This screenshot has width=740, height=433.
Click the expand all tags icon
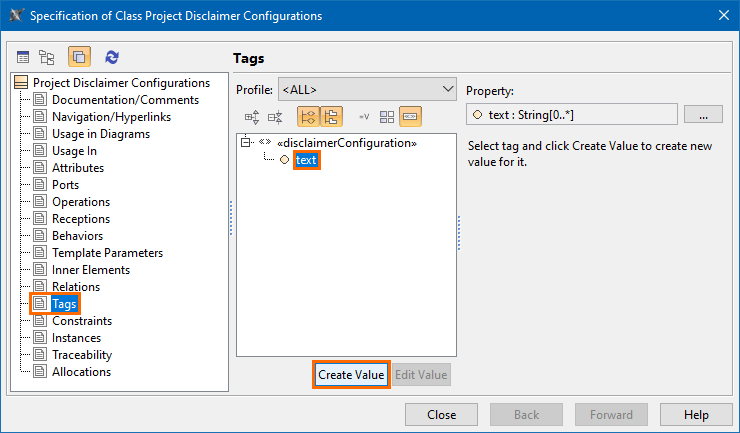point(252,117)
